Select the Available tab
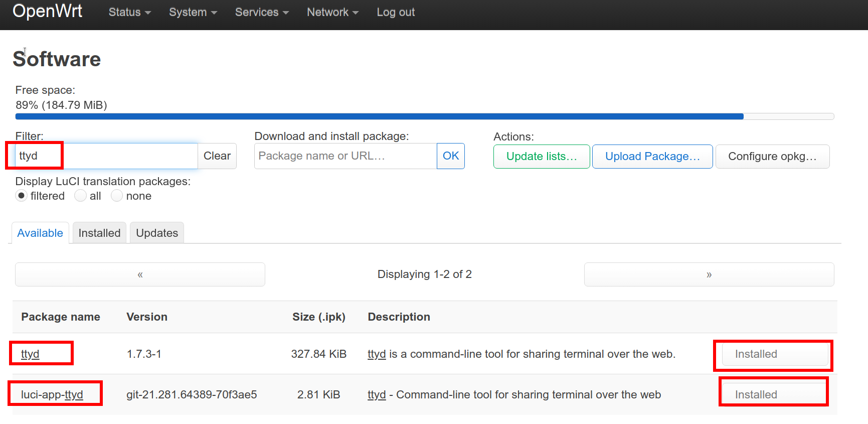This screenshot has height=424, width=868. [x=40, y=233]
